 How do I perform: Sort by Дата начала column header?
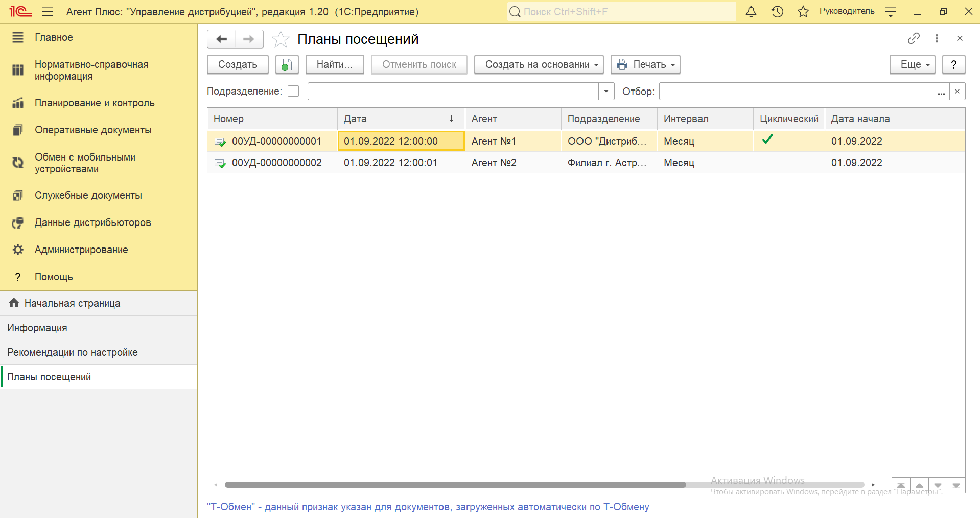895,119
